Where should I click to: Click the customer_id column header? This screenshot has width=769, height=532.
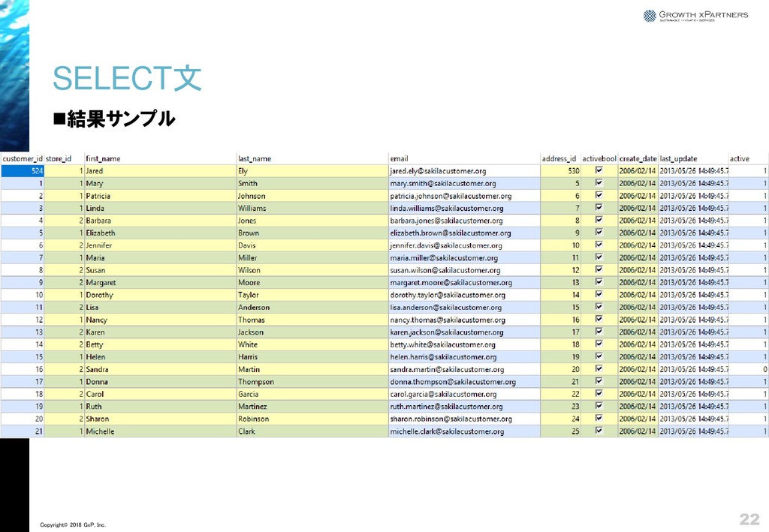(23, 159)
